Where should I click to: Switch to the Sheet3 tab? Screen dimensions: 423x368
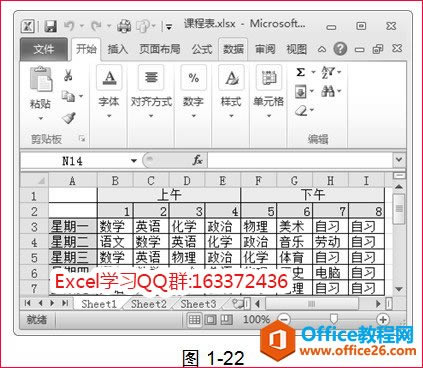198,304
